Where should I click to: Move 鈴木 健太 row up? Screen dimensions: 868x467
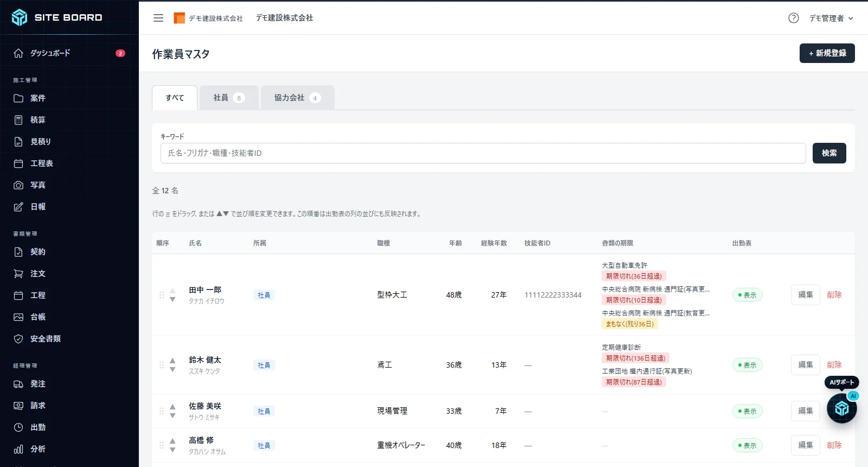[173, 361]
